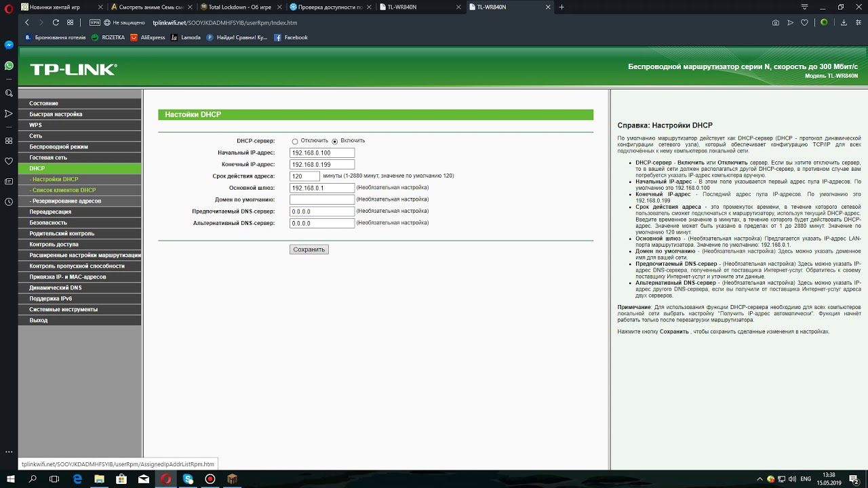Open the 'Беспроводной режим' menu section
The image size is (868, 488).
(x=80, y=146)
